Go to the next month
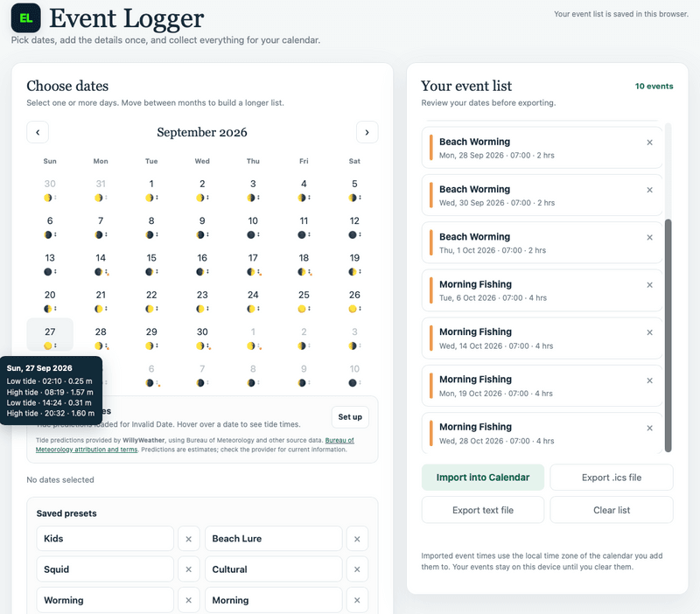 [x=367, y=132]
